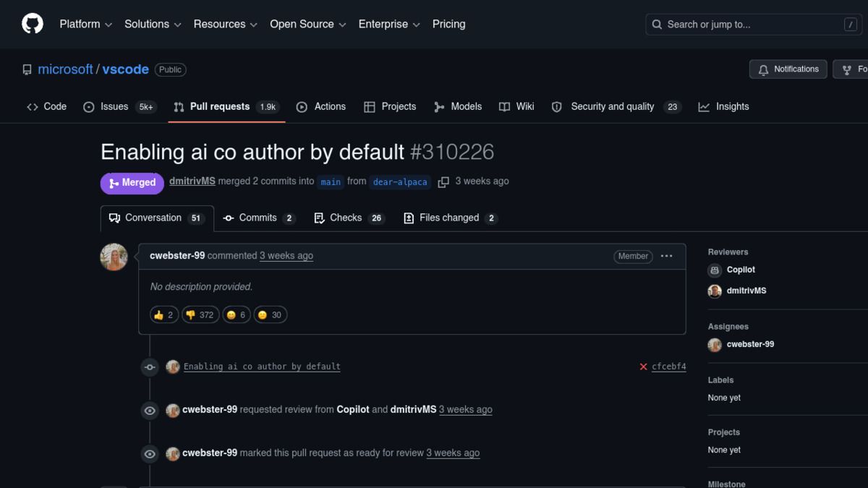
Task: Open the Resources dropdown
Action: pos(226,24)
